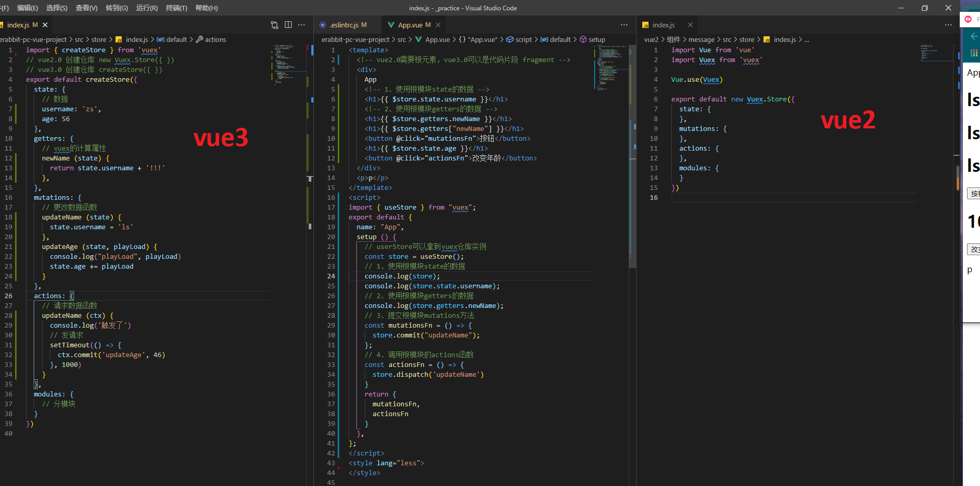980x486 pixels.
Task: Click the split editor right icon
Action: 288,25
